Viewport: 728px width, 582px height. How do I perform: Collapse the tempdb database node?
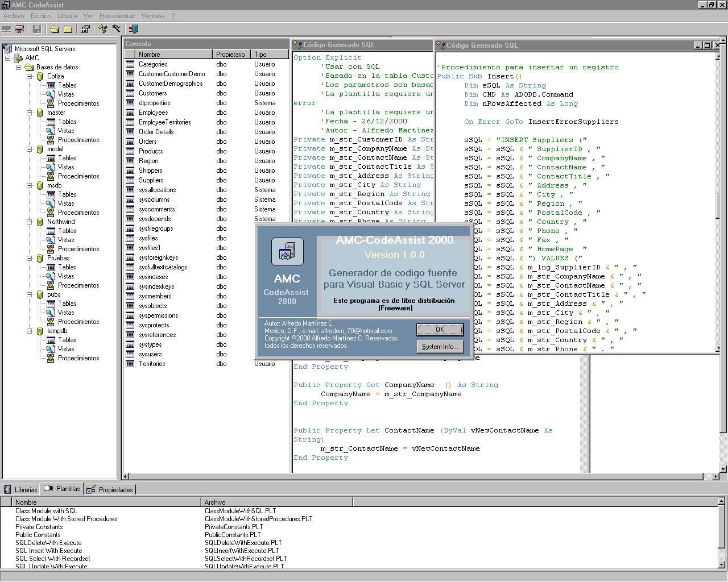(30, 331)
